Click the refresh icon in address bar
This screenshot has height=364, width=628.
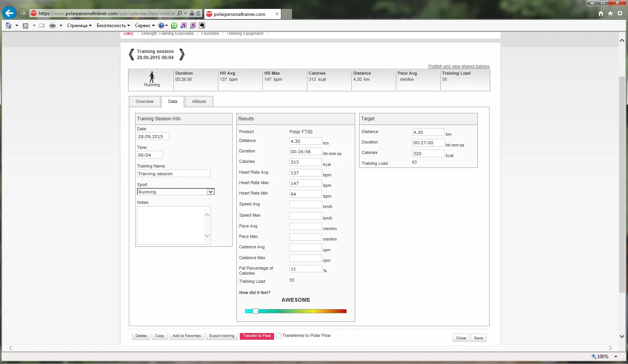tap(198, 14)
